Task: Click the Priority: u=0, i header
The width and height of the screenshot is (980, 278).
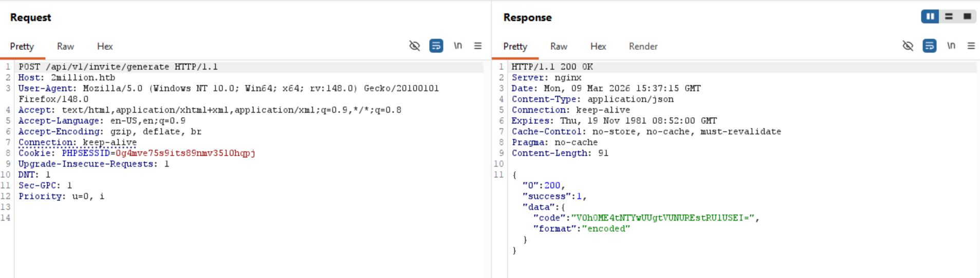Action: tap(61, 196)
